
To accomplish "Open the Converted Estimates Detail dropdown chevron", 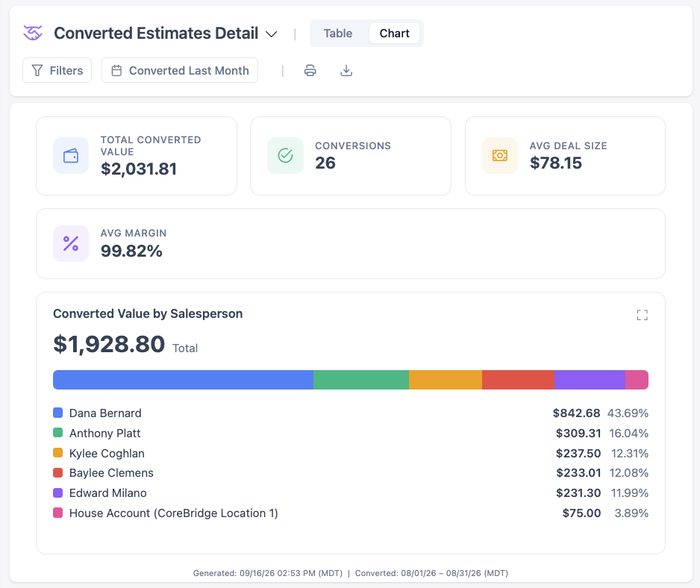I will click(x=272, y=34).
